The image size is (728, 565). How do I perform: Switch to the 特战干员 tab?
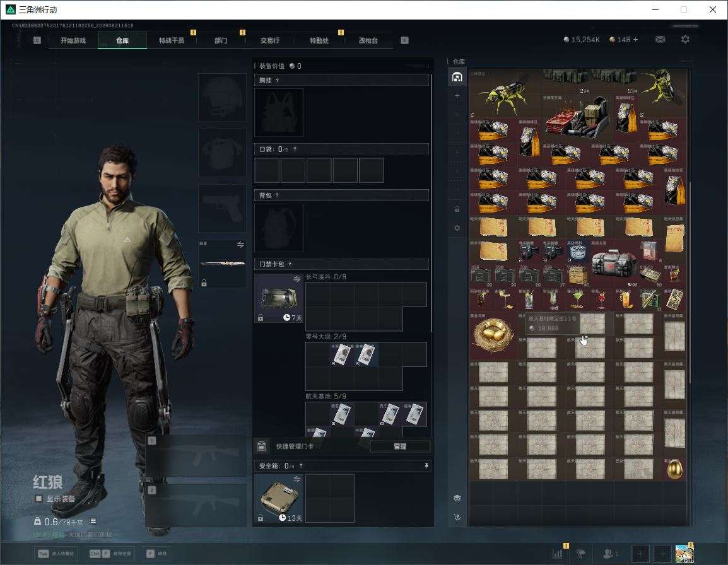click(172, 40)
